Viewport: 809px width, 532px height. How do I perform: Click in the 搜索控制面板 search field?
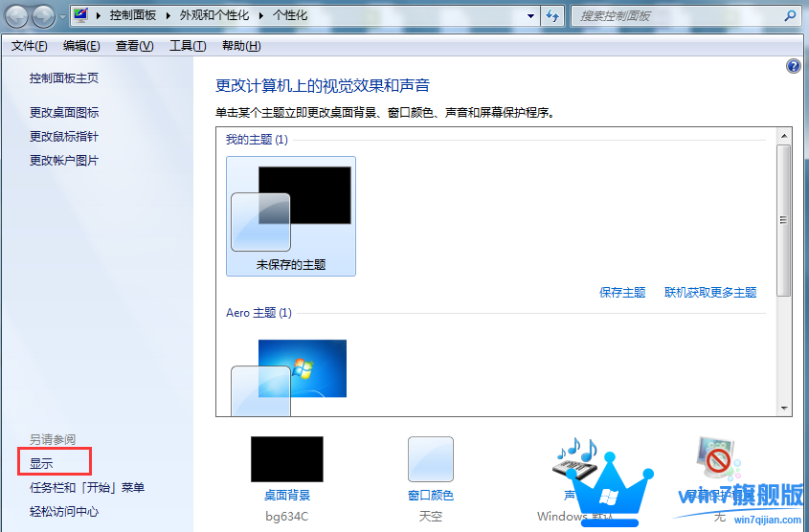(675, 16)
